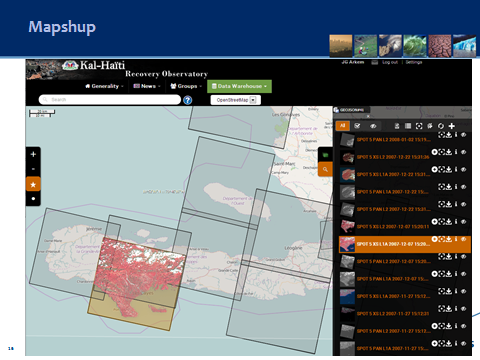480x360 pixels.
Task: Download the highlighted SPOT 5 XS L1A 2007-12-07 product
Action: tap(449, 239)
